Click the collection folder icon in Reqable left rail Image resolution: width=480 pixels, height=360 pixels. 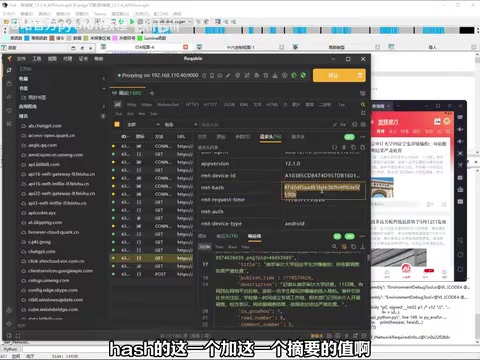pos(9,83)
